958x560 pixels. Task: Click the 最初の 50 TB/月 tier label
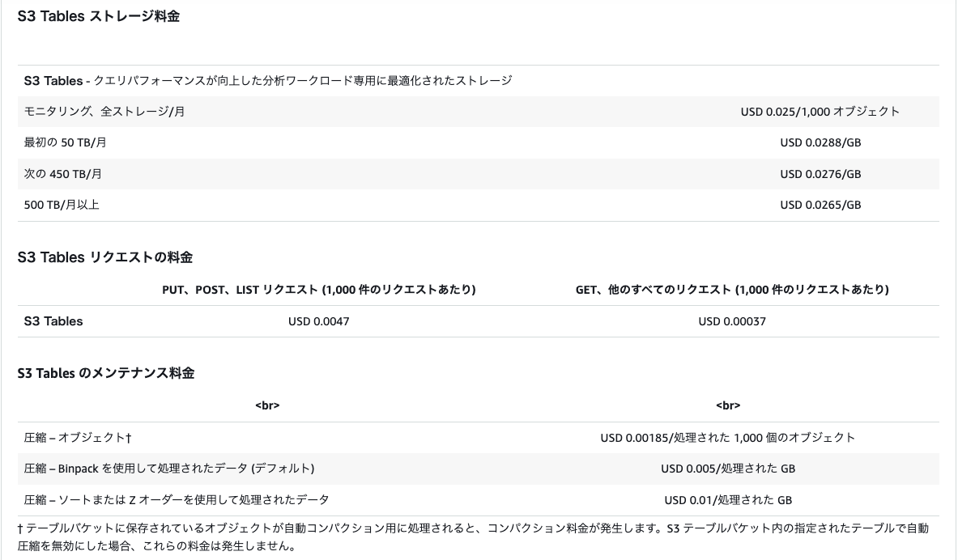[x=66, y=142]
